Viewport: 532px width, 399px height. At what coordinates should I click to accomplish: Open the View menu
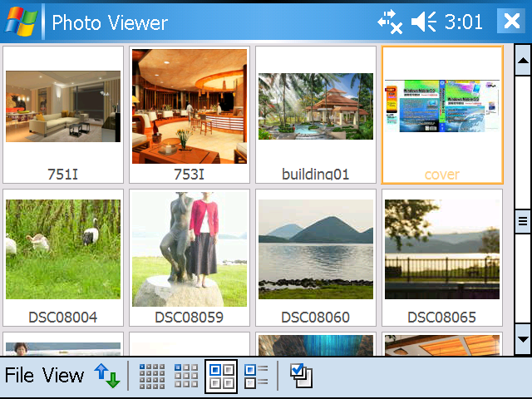[x=63, y=375]
